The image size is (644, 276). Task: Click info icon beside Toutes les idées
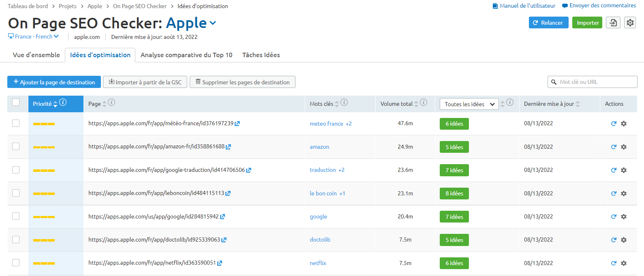pyautogui.click(x=510, y=102)
